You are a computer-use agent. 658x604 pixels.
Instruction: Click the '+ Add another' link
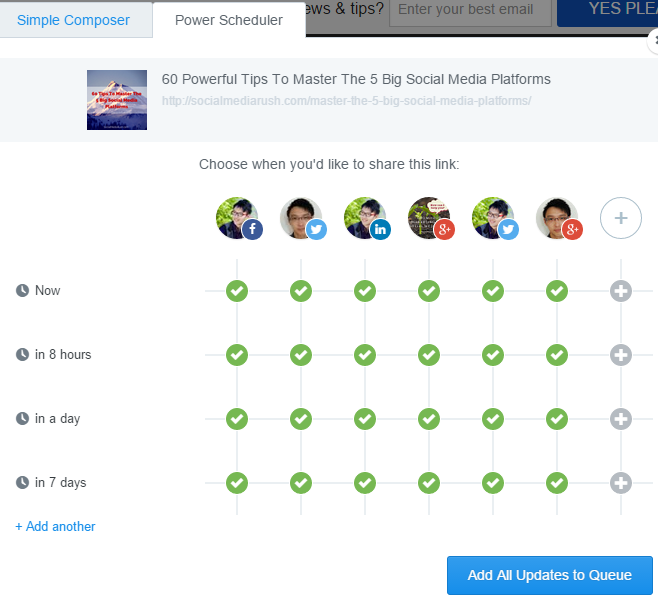point(56,526)
